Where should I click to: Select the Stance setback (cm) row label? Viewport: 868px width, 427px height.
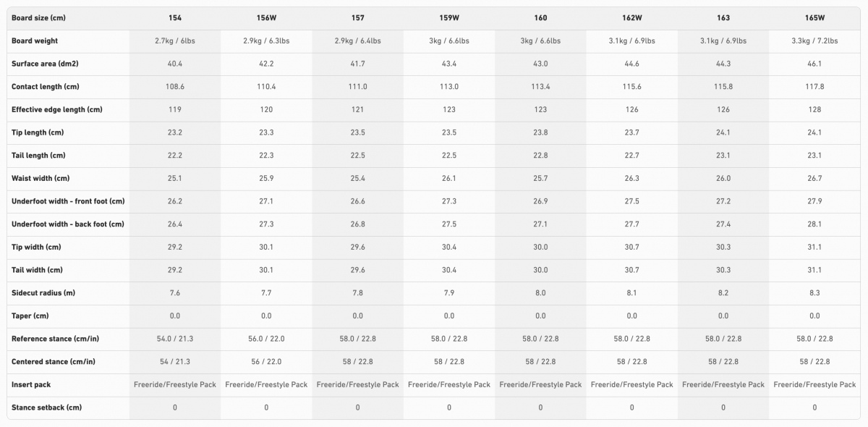47,407
